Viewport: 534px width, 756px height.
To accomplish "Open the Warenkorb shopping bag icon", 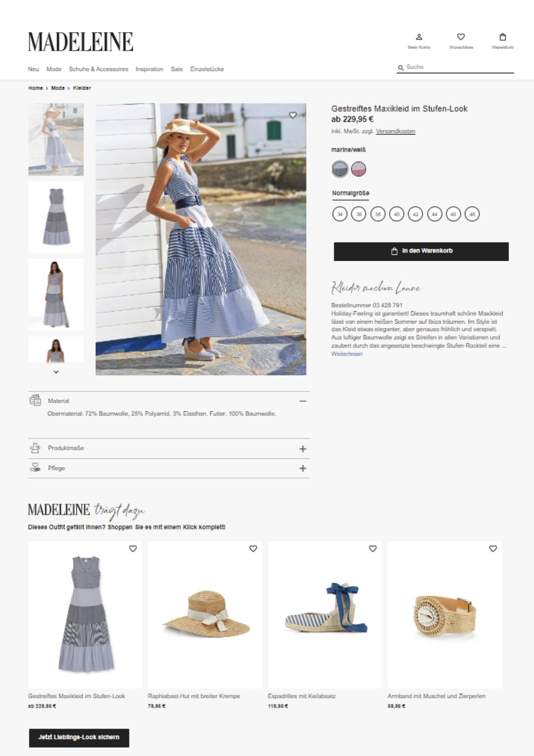I will [503, 37].
